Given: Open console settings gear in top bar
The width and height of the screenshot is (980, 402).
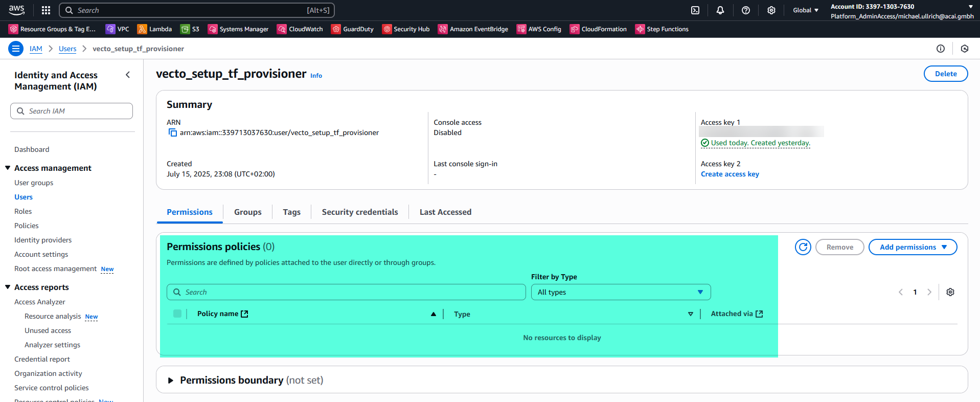Looking at the screenshot, I should click(x=771, y=10).
